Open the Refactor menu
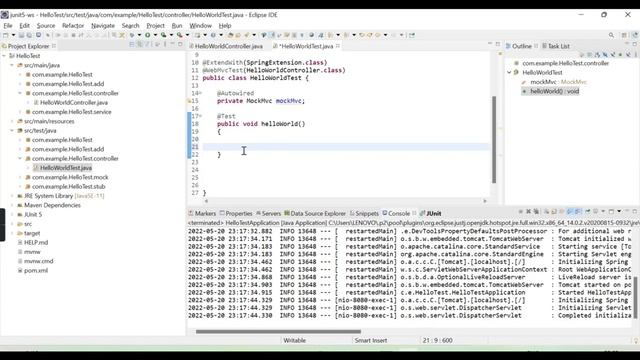Viewport: 640px width, 360px height. [73, 25]
